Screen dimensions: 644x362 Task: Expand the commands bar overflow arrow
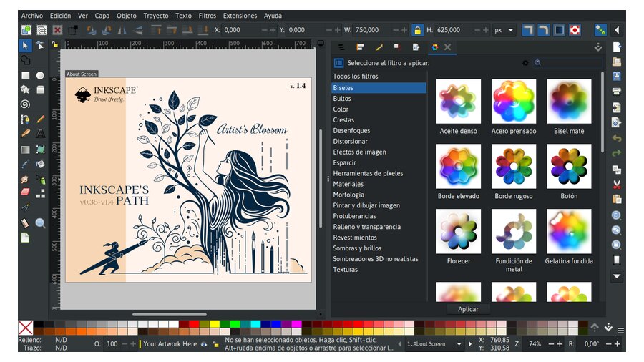(617, 276)
